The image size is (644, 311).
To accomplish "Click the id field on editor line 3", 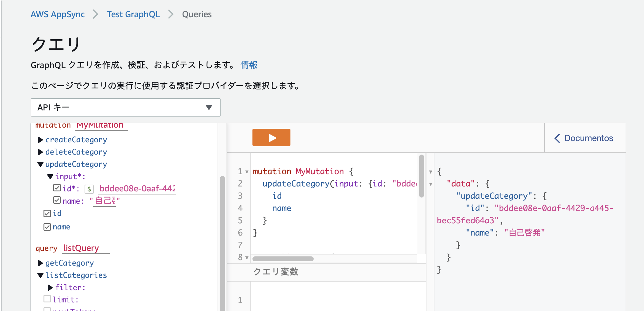I will (277, 196).
